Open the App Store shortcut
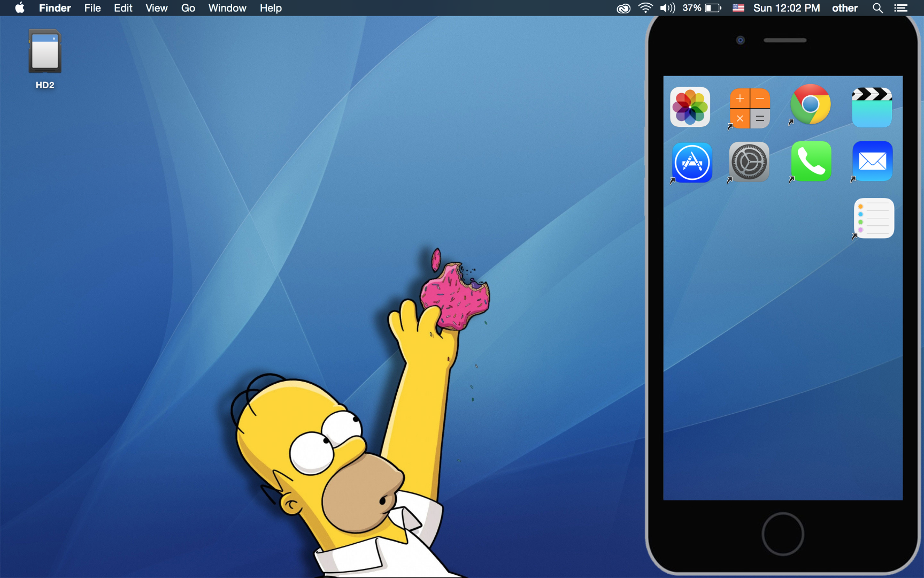924x578 pixels. tap(692, 163)
